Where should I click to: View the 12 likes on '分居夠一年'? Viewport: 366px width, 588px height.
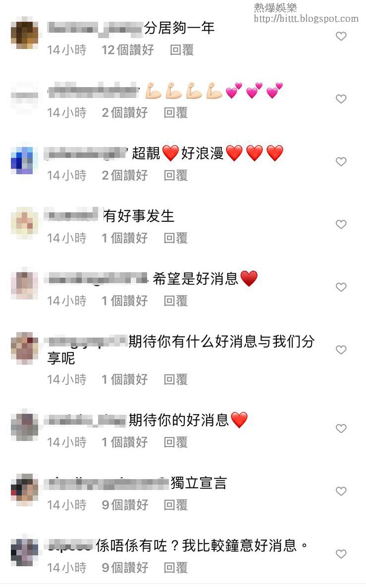click(128, 50)
